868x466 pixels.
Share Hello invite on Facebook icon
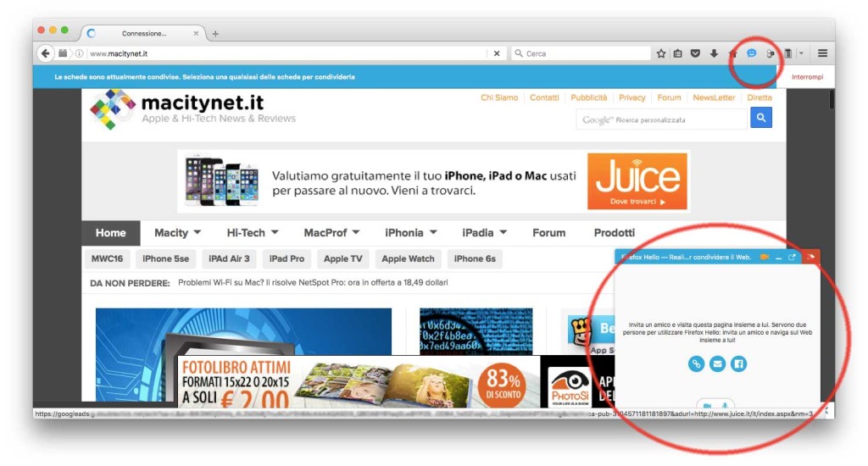click(x=738, y=363)
